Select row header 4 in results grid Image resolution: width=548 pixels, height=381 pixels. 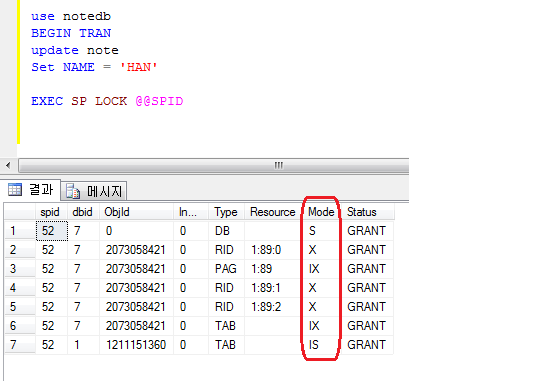pos(20,288)
